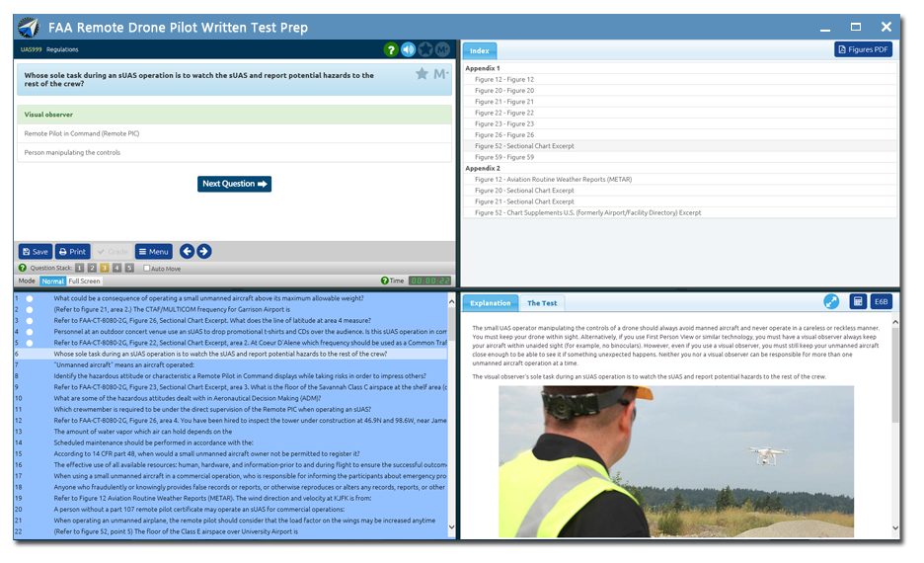Go to the previous question arrow
The image size is (924, 563).
187,252
